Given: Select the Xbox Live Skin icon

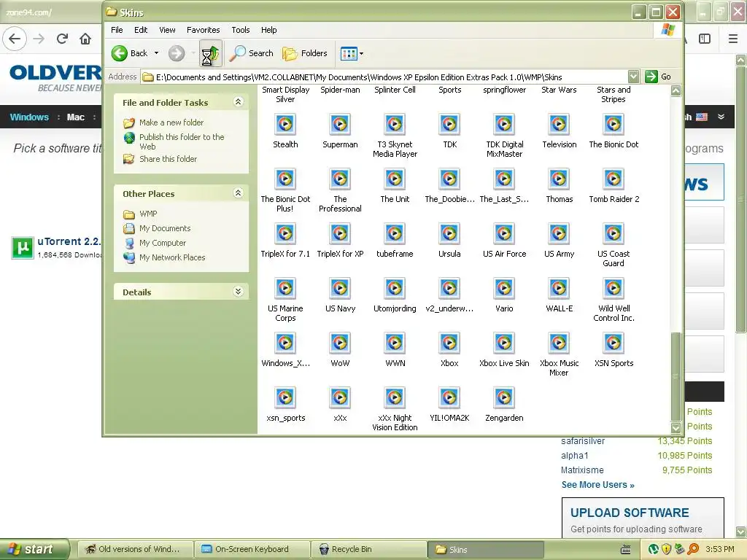Looking at the screenshot, I should pyautogui.click(x=504, y=344).
